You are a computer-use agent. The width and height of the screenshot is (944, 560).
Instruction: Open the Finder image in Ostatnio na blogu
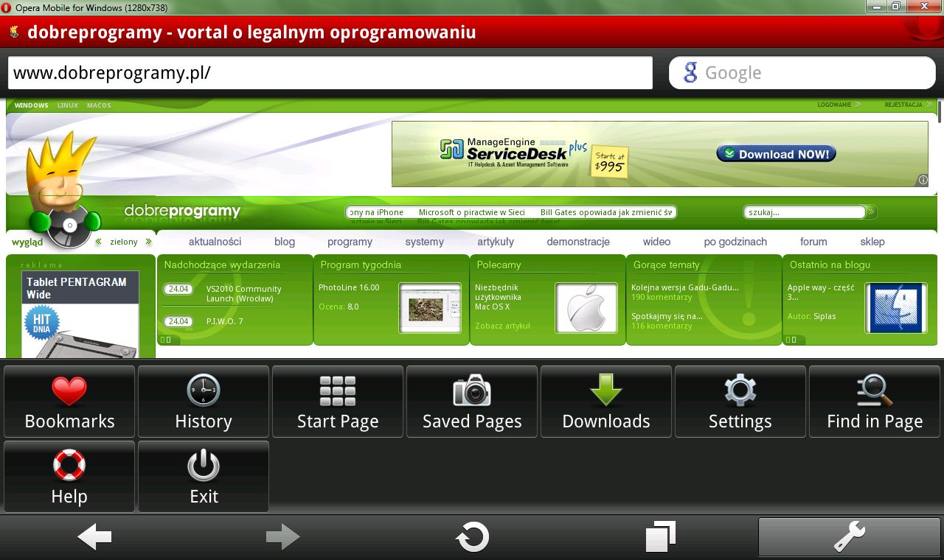pos(896,308)
